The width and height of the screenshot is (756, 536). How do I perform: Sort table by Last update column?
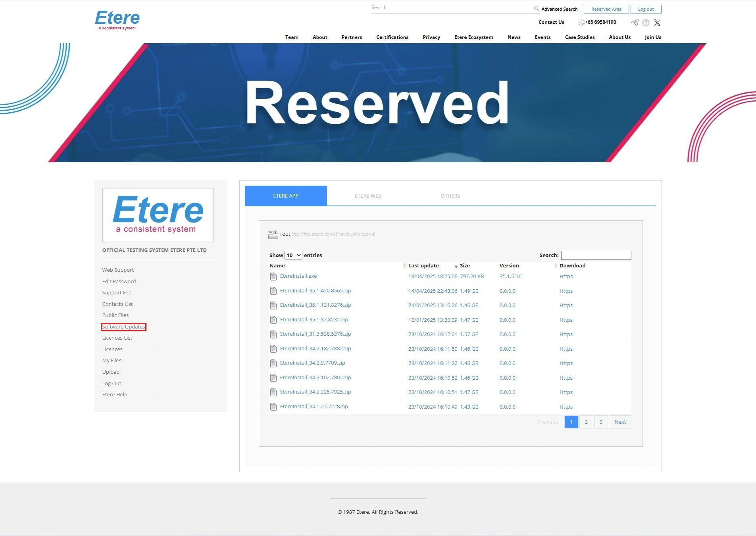pos(423,266)
